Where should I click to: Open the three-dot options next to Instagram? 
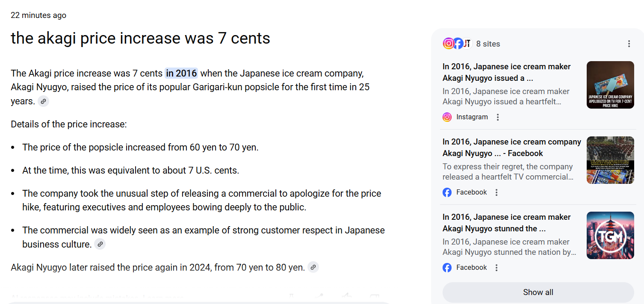click(497, 117)
